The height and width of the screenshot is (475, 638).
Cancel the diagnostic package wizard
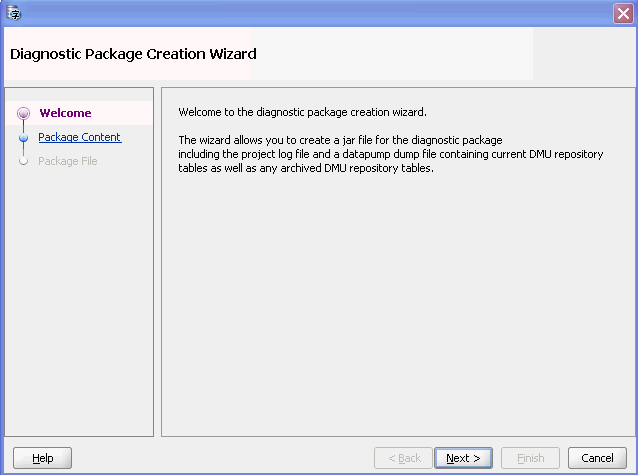(x=597, y=458)
